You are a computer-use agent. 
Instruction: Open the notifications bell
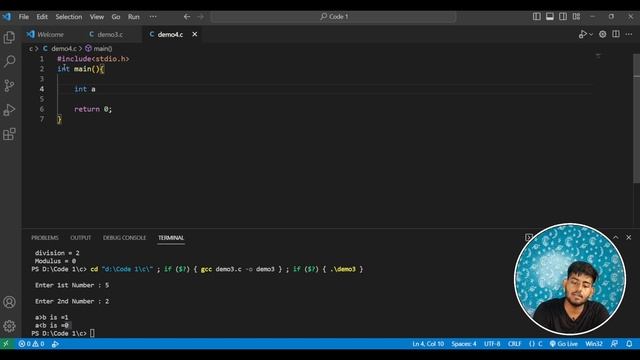[629, 344]
